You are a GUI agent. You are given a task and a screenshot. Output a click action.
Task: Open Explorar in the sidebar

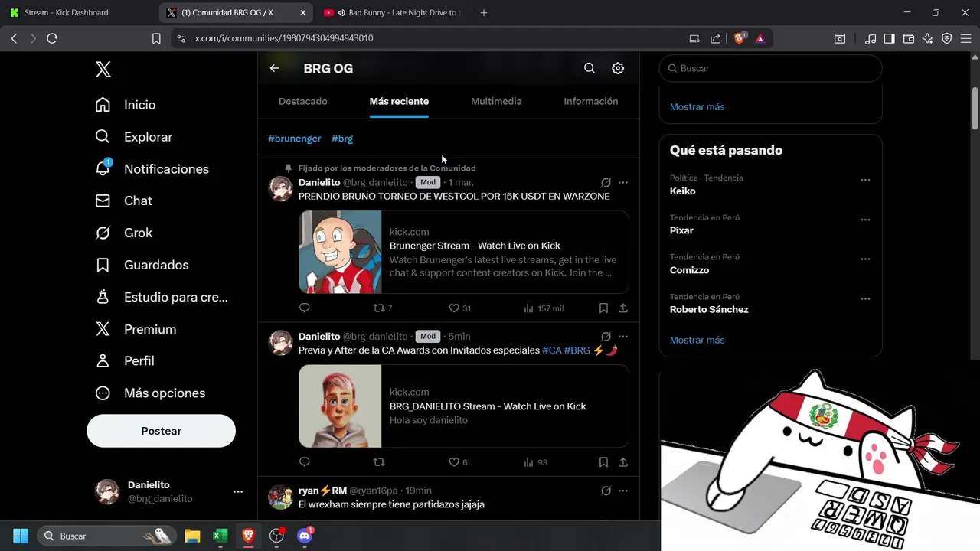point(134,137)
